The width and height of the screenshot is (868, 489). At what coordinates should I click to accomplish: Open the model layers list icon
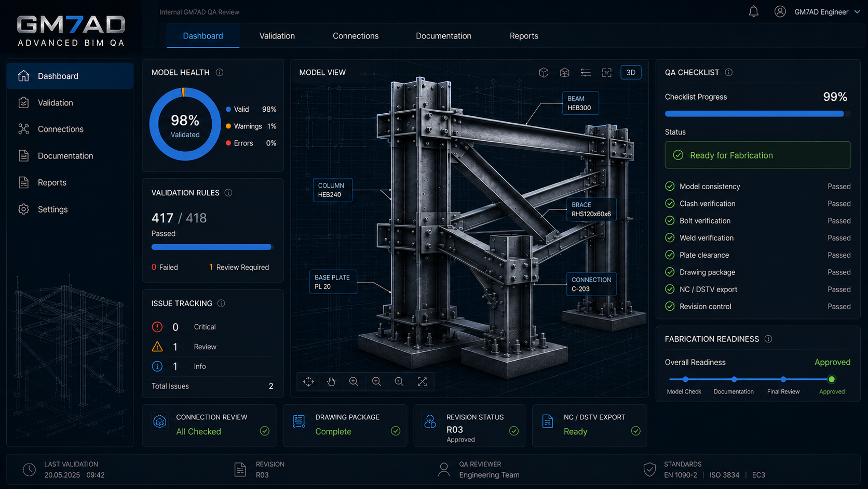(x=586, y=73)
